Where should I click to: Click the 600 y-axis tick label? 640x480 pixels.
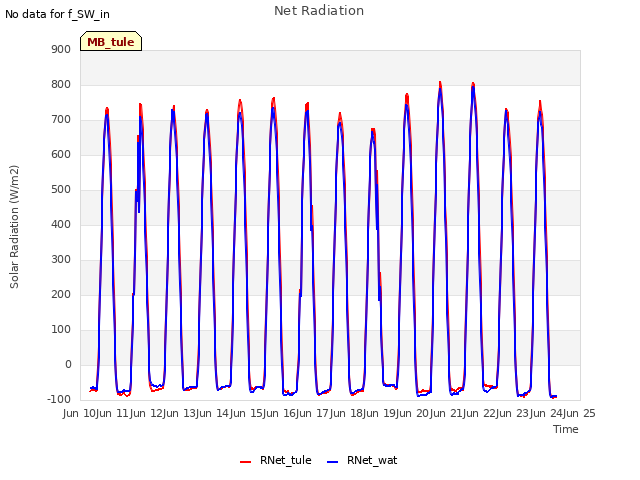tap(61, 154)
